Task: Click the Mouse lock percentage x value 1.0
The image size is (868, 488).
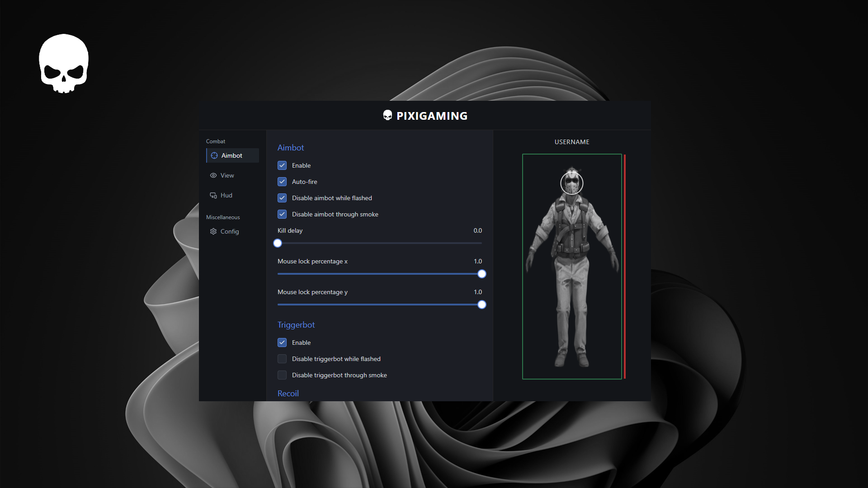Action: click(x=478, y=261)
